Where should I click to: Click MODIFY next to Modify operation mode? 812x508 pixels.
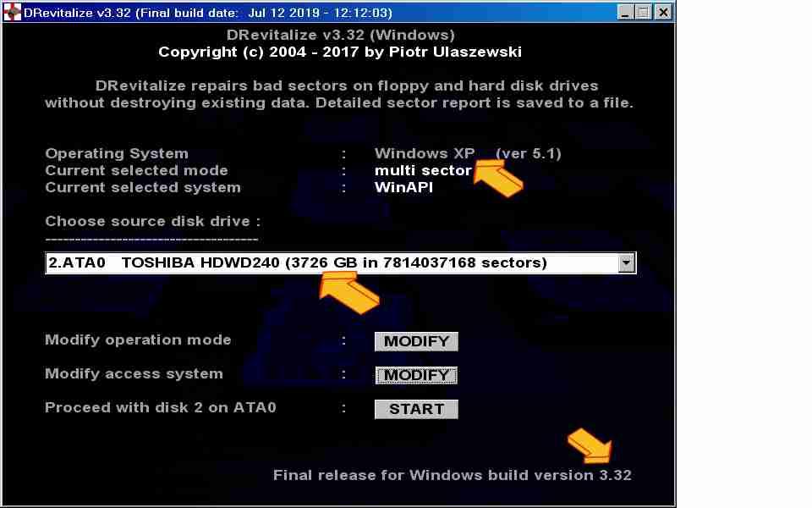tap(416, 341)
